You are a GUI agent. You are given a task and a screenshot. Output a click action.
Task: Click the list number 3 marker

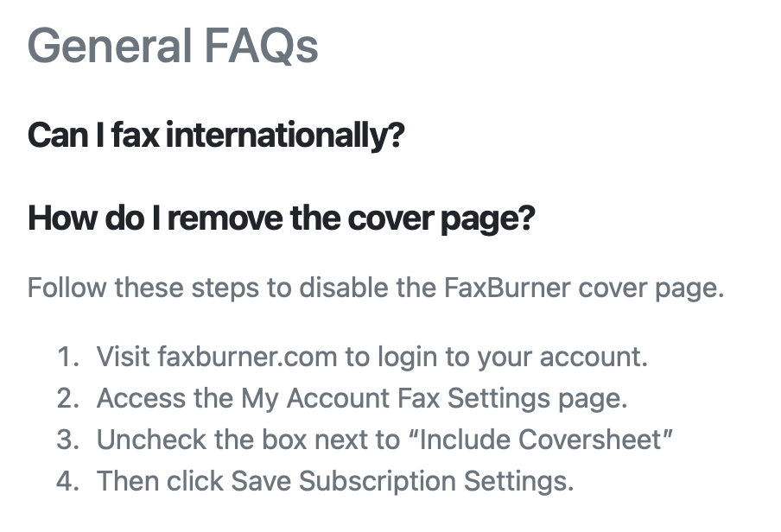(x=67, y=440)
